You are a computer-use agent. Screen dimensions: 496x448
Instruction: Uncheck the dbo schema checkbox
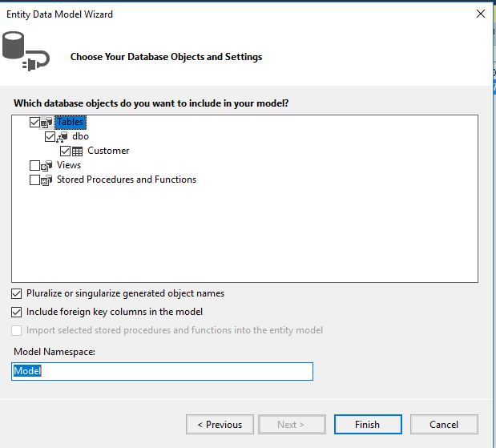pos(50,137)
